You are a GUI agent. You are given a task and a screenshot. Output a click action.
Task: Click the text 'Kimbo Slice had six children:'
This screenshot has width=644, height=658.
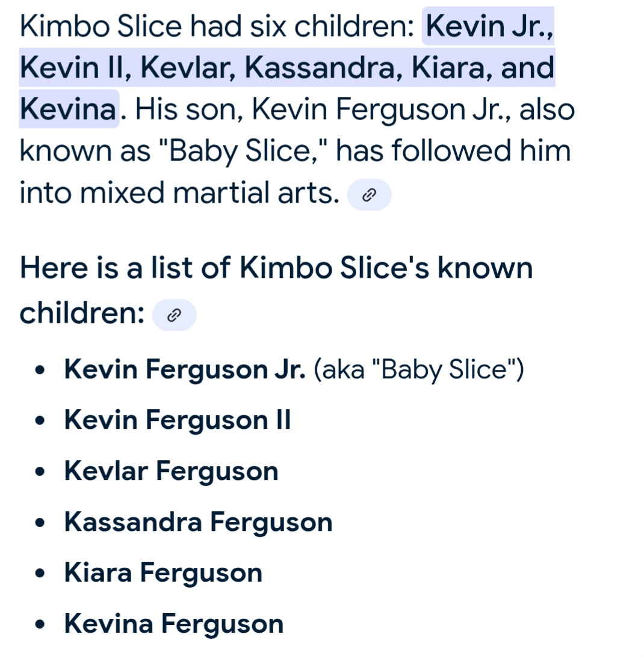coord(217,26)
